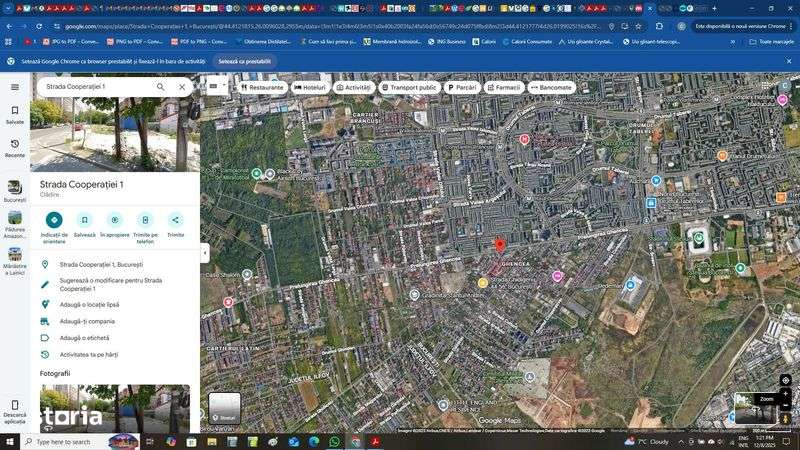Click the magenta marker east of Ghencea
Screen dimensions: 800x450
[x=557, y=276]
